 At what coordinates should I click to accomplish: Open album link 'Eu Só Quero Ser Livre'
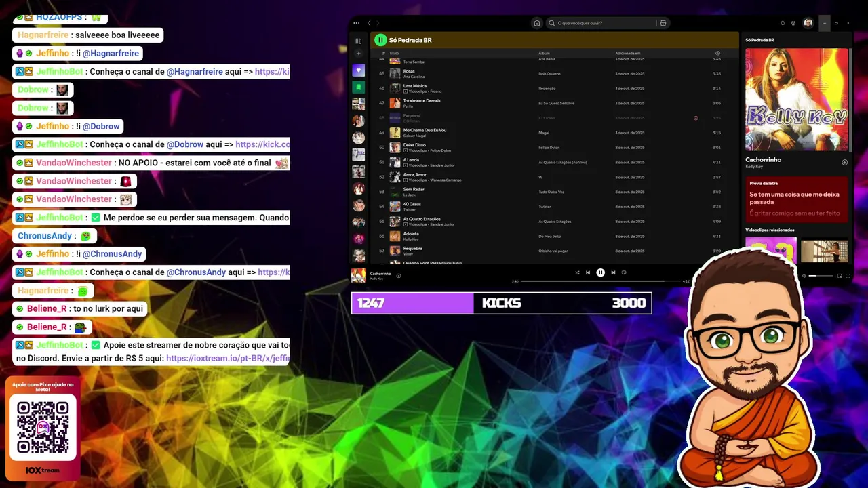pos(556,103)
